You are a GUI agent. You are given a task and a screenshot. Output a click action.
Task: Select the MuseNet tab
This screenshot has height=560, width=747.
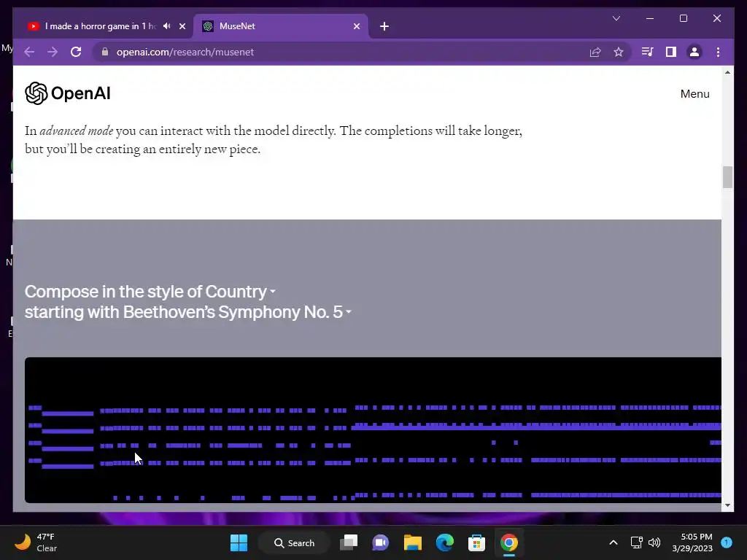tap(281, 26)
